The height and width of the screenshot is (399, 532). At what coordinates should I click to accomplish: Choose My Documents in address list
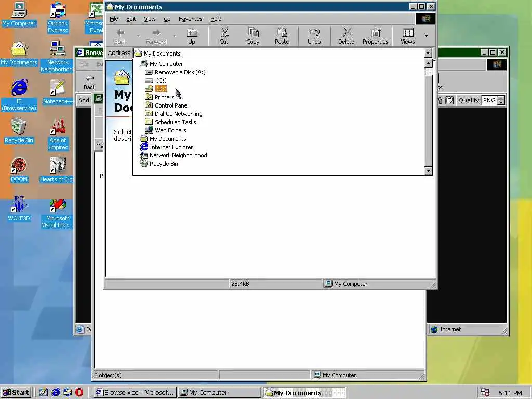pyautogui.click(x=168, y=138)
